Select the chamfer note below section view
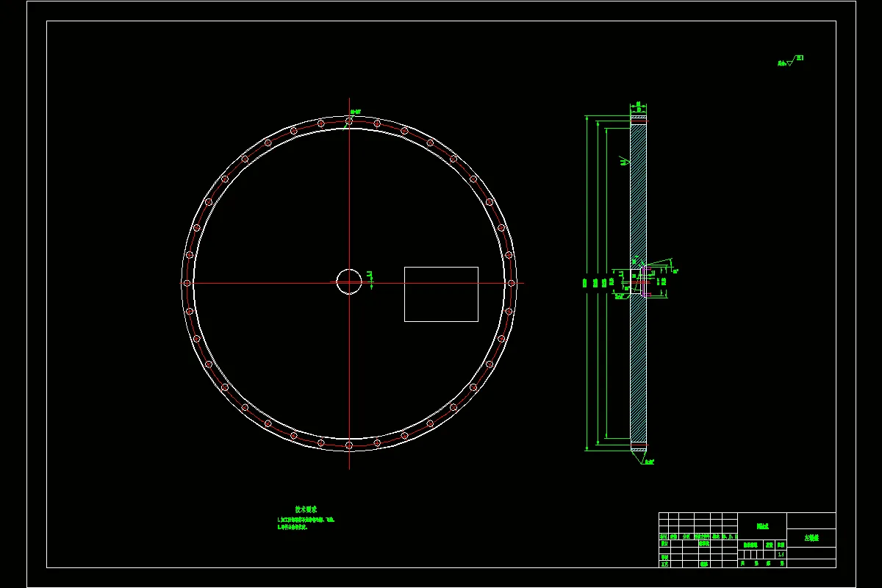The image size is (882, 588). [649, 462]
